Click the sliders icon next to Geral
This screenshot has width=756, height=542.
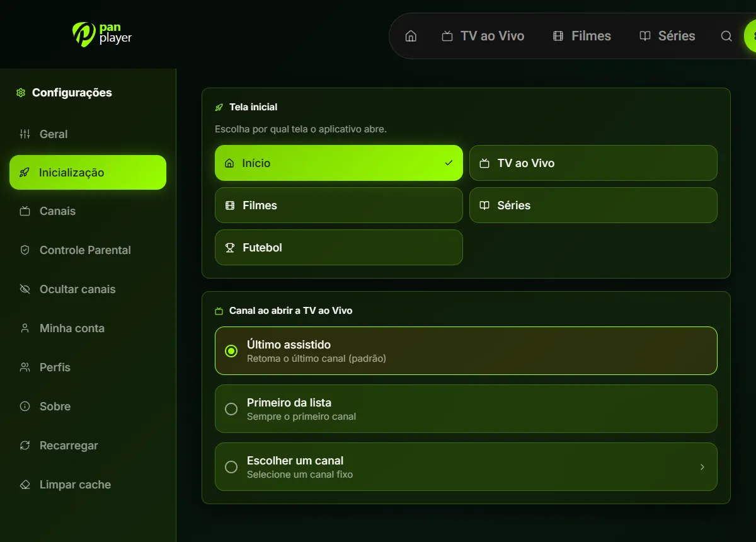(25, 134)
